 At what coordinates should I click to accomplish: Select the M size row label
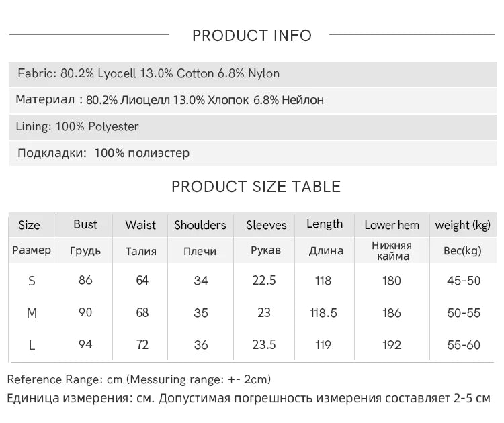pos(32,313)
